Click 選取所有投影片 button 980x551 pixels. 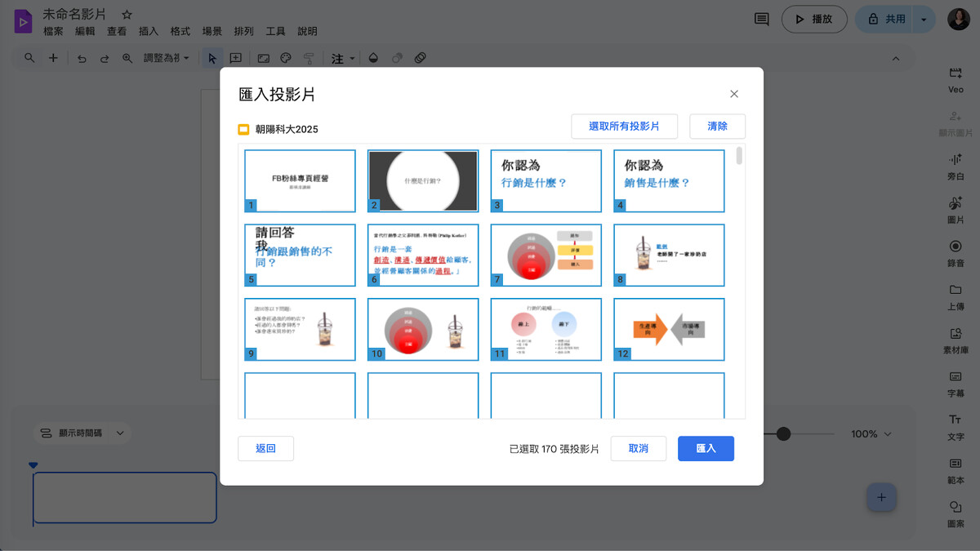point(624,127)
